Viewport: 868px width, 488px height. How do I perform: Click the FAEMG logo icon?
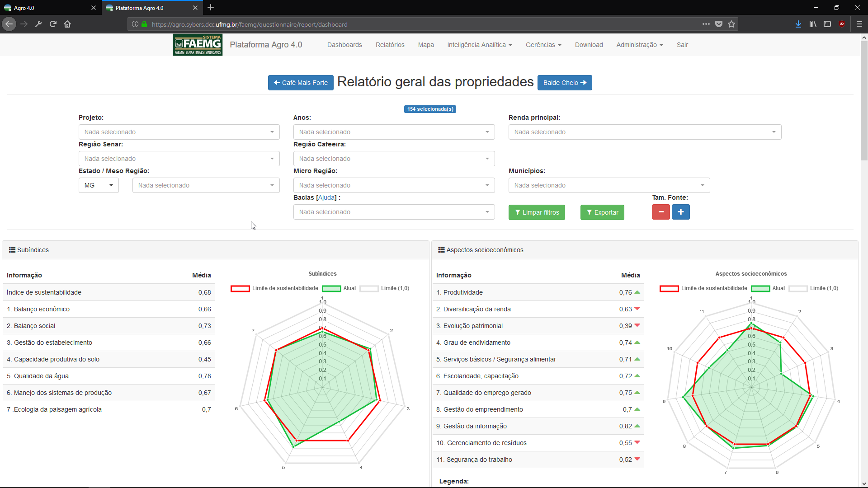click(198, 45)
